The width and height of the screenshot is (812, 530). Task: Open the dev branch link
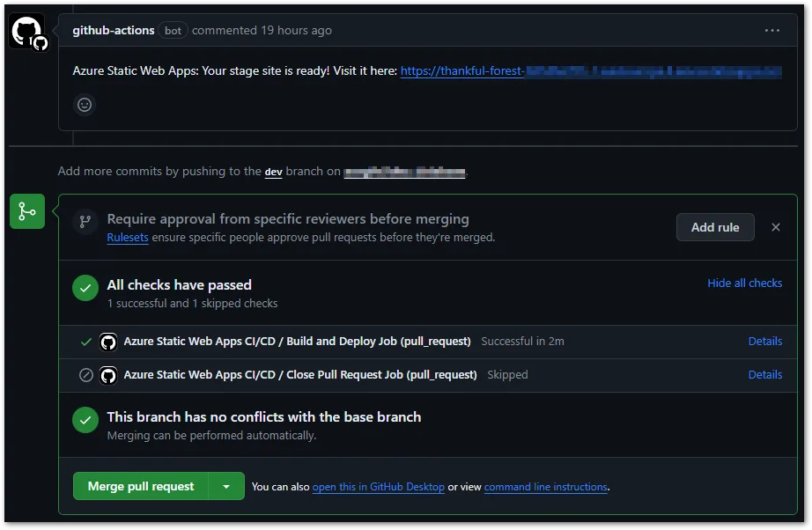tap(273, 172)
